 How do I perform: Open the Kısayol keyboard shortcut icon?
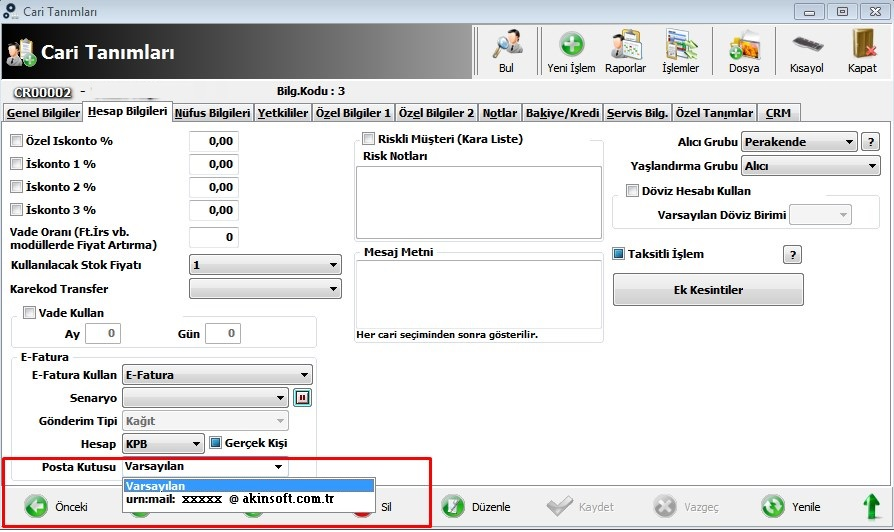coord(807,51)
